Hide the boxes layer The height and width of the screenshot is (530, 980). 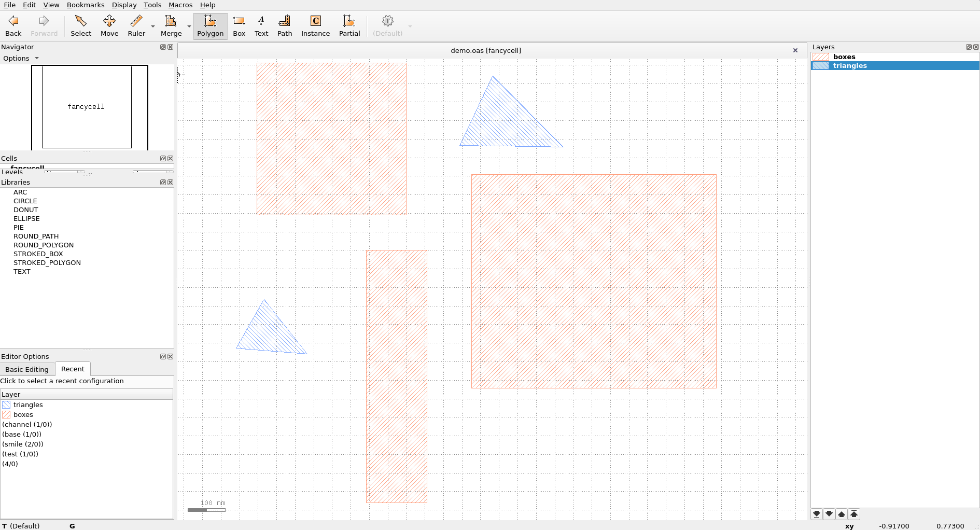click(821, 57)
